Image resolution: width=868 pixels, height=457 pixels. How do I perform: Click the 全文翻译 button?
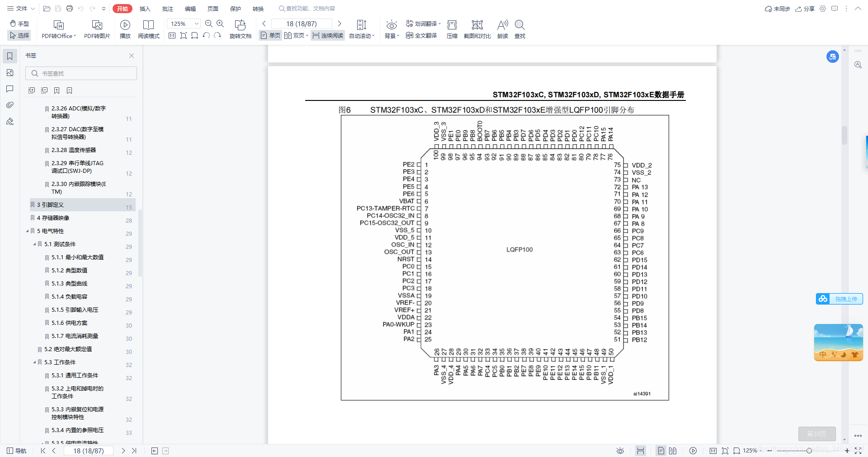tap(421, 35)
